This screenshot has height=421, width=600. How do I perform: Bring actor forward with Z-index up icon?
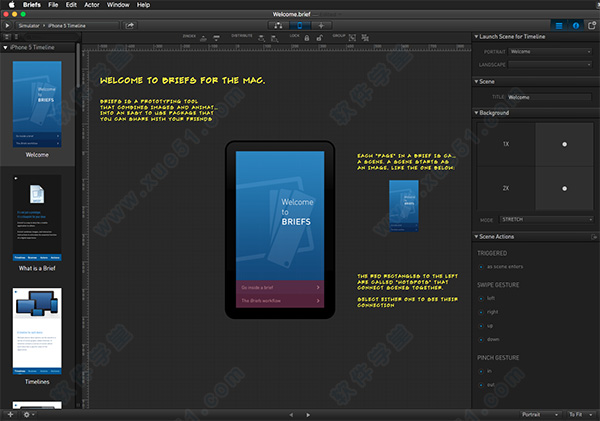coord(203,38)
